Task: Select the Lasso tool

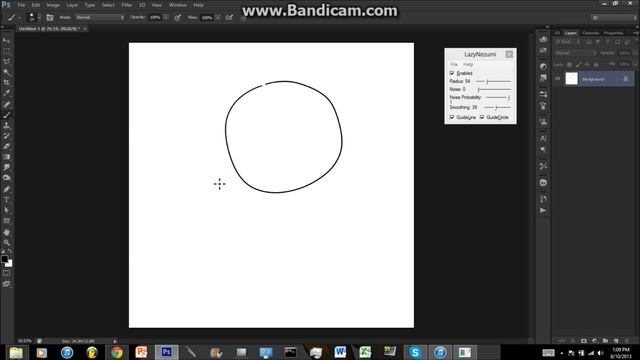Action: coord(7,62)
